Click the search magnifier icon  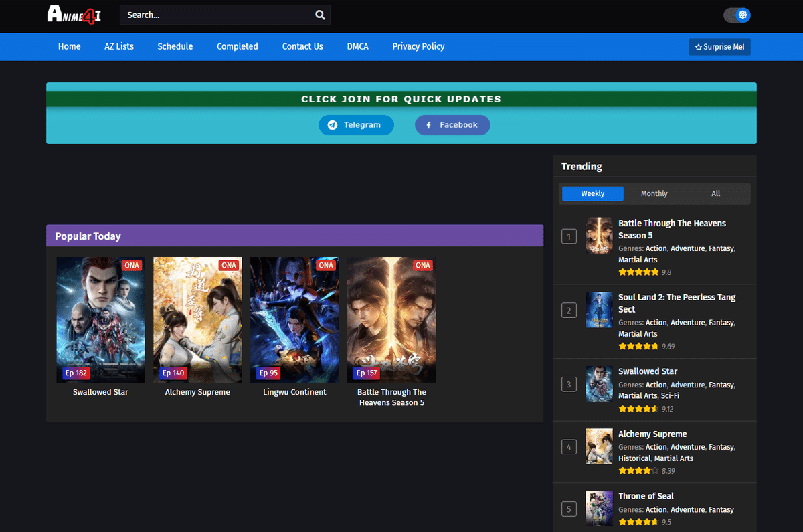click(x=319, y=15)
